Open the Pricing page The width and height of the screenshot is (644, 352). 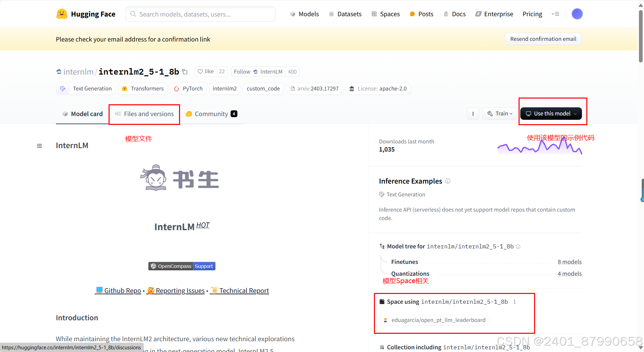coord(532,14)
